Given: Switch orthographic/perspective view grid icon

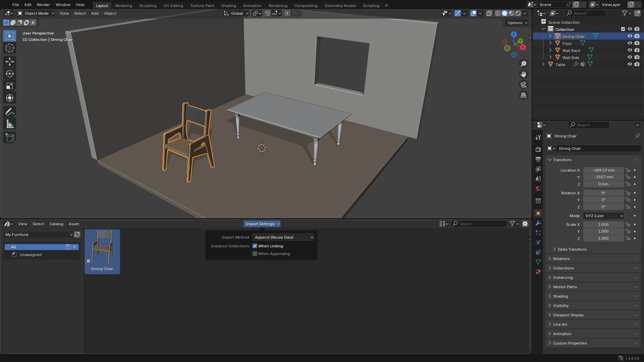Looking at the screenshot, I should [523, 95].
